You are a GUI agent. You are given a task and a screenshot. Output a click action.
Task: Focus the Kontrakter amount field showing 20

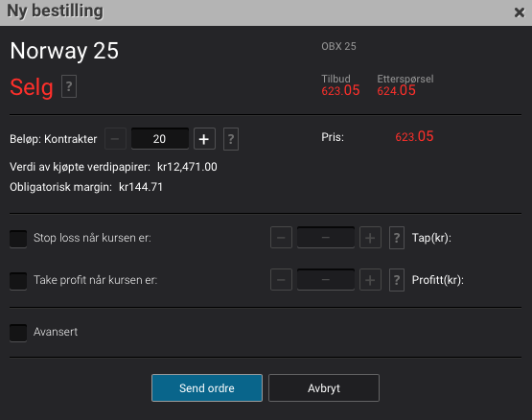pyautogui.click(x=160, y=138)
